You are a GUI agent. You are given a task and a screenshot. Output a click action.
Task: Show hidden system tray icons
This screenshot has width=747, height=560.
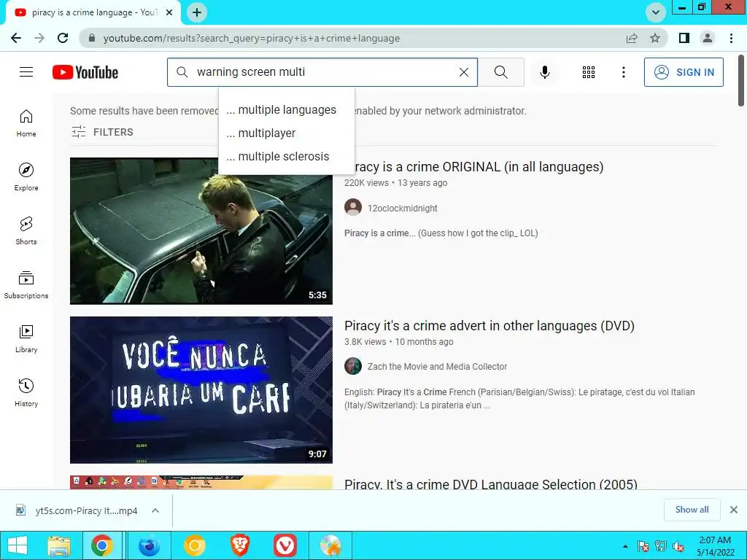point(625,546)
